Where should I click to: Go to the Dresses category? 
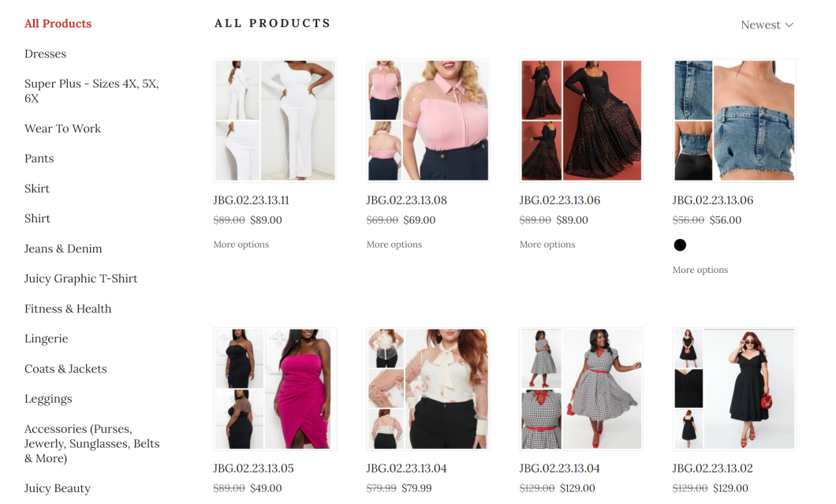[x=45, y=54]
